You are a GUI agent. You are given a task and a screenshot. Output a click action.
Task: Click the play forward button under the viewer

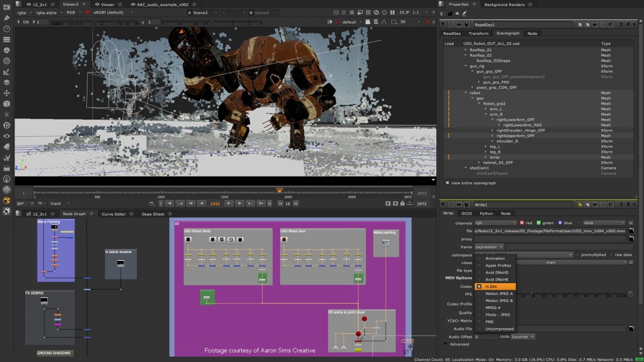229,204
